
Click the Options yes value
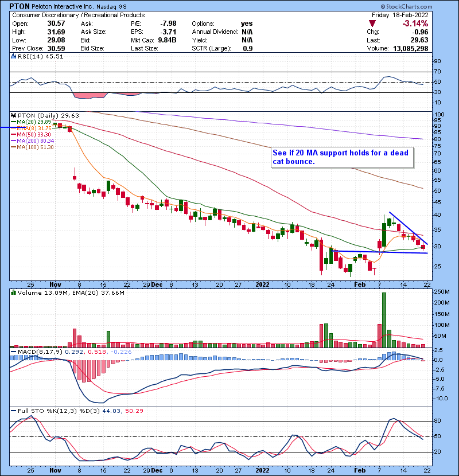click(247, 24)
